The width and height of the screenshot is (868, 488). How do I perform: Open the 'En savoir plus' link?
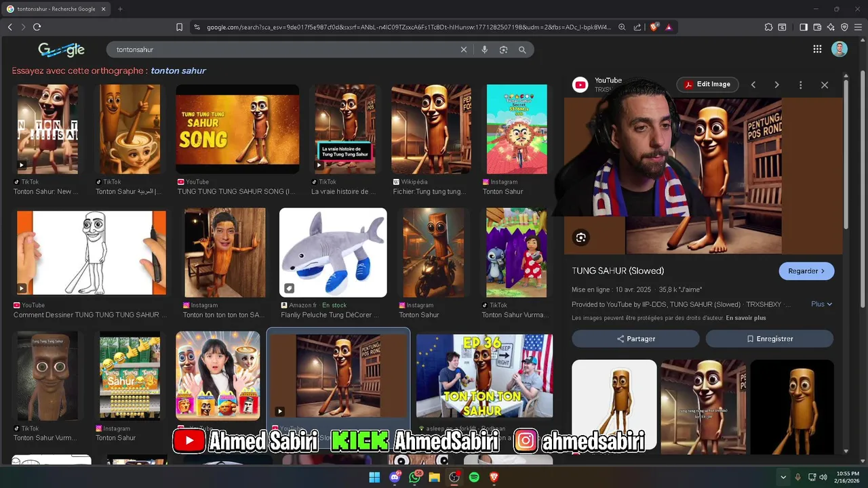(x=746, y=318)
